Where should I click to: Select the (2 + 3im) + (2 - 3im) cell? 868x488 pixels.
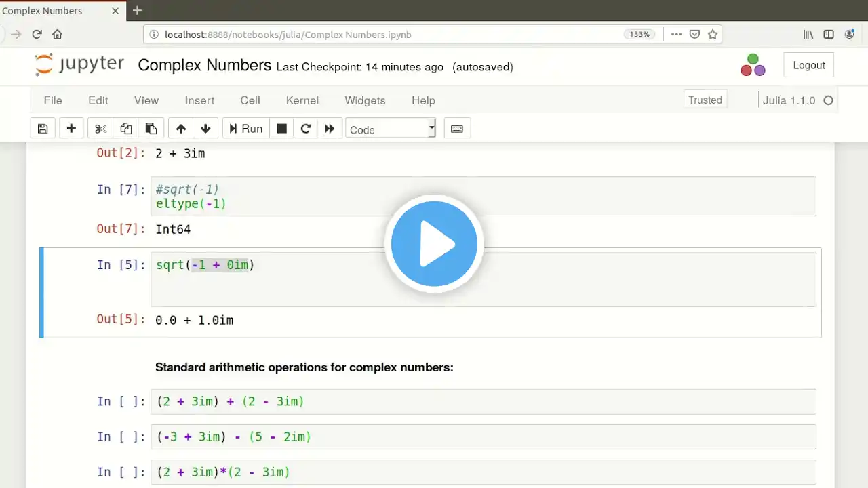click(483, 402)
